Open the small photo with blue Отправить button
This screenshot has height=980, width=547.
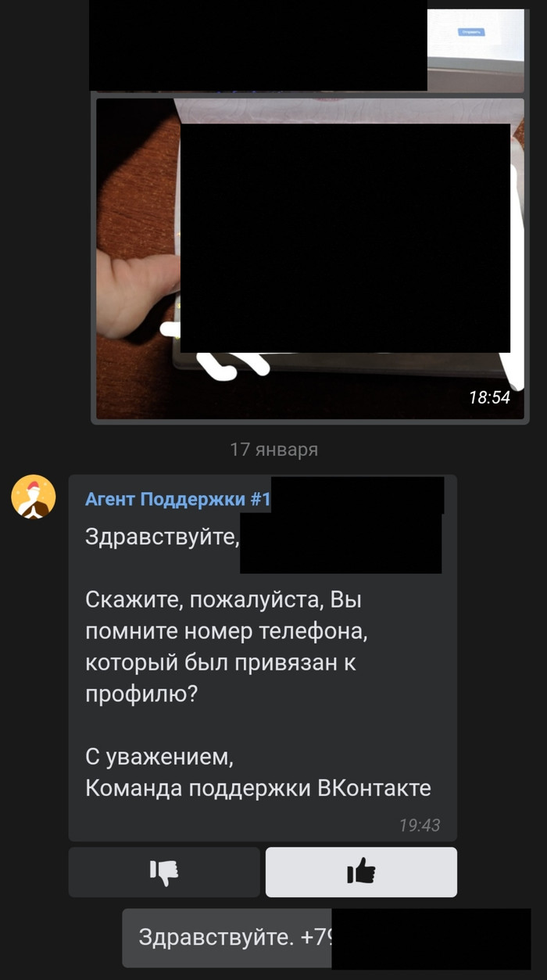pos(475,45)
